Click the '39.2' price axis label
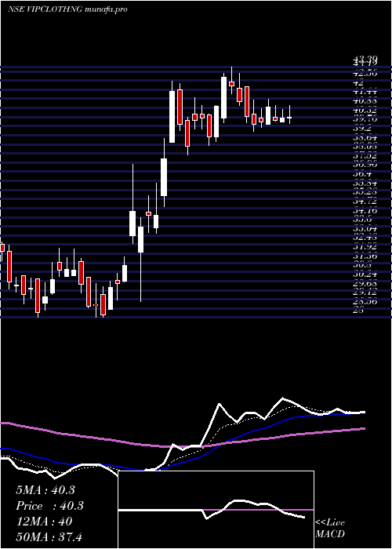Image resolution: width=392 pixels, height=549 pixels. point(362,129)
